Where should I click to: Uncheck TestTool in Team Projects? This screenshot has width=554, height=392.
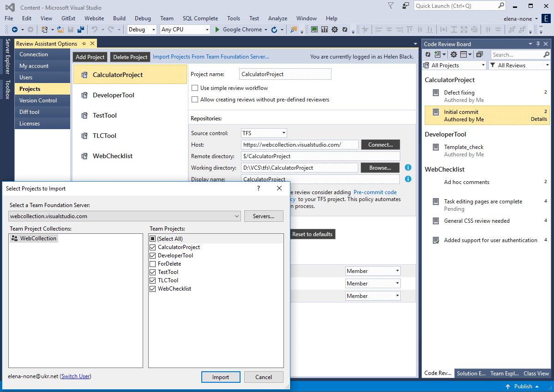(153, 272)
